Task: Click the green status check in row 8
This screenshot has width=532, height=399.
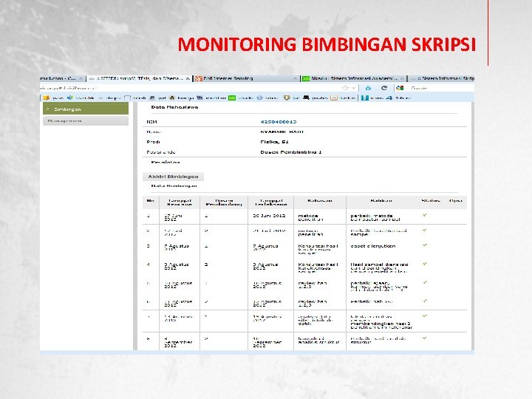Action: click(x=425, y=338)
